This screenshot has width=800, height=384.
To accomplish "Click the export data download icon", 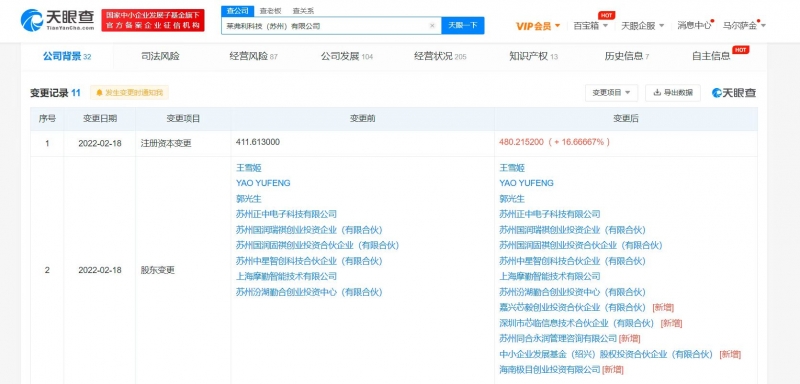I will [x=657, y=93].
